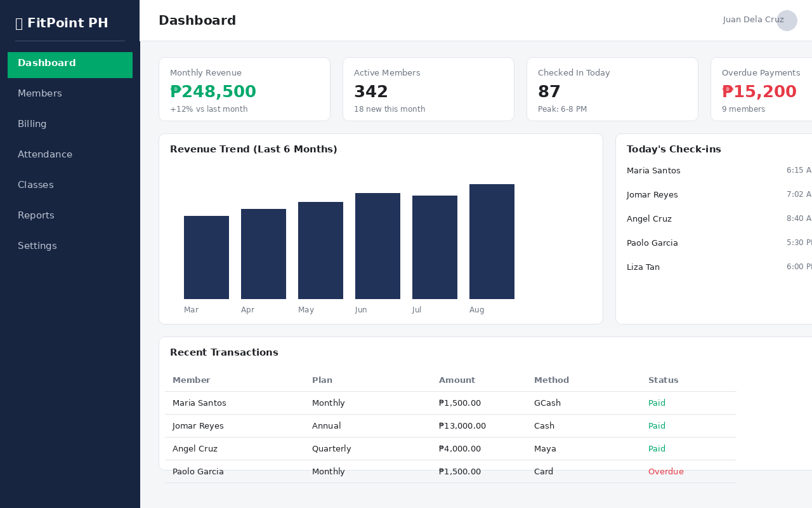Screen dimensions: 812x508
Task: Click the Jul bar in revenue chart
Action: pos(435,247)
